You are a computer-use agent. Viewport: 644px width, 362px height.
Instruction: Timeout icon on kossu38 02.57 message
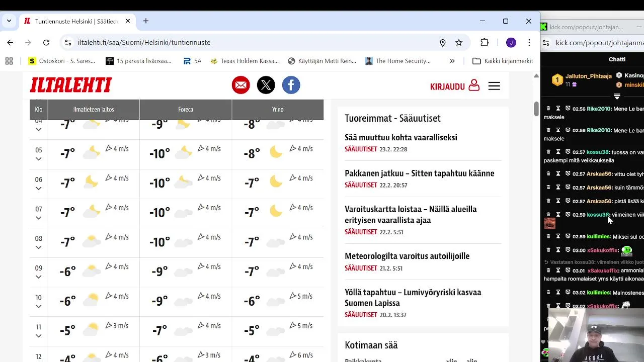558,152
